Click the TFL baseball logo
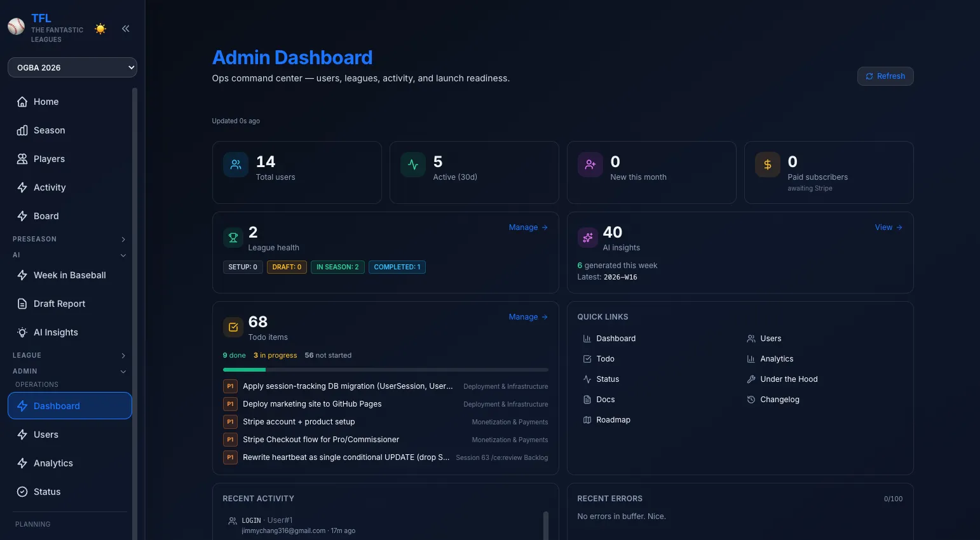The width and height of the screenshot is (980, 540). coord(16,26)
